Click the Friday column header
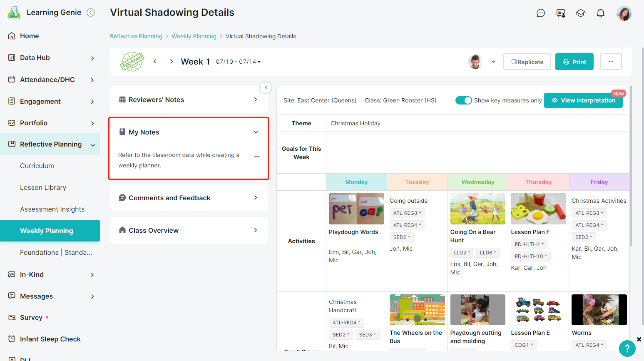 (x=599, y=182)
